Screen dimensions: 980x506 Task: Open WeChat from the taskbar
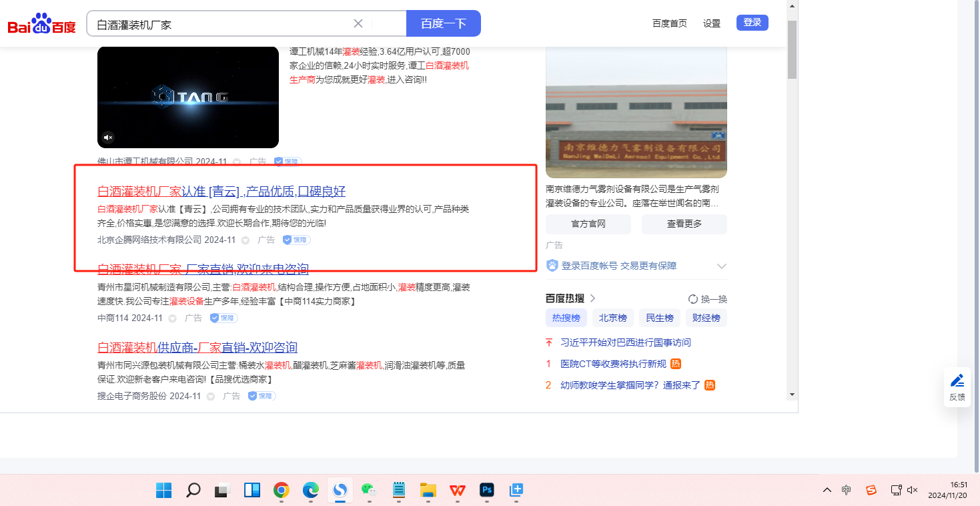[369, 491]
